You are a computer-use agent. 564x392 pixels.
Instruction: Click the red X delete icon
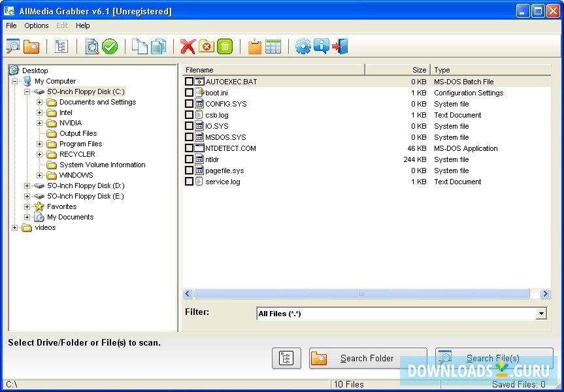[x=188, y=47]
